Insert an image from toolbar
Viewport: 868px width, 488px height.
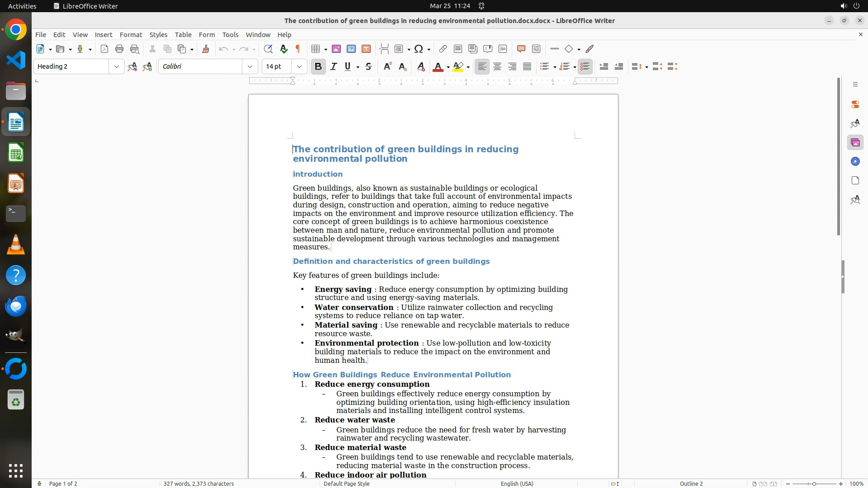click(x=336, y=49)
